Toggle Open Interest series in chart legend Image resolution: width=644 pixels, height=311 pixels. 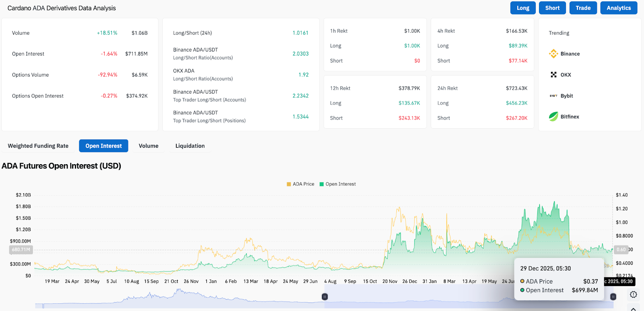click(337, 184)
